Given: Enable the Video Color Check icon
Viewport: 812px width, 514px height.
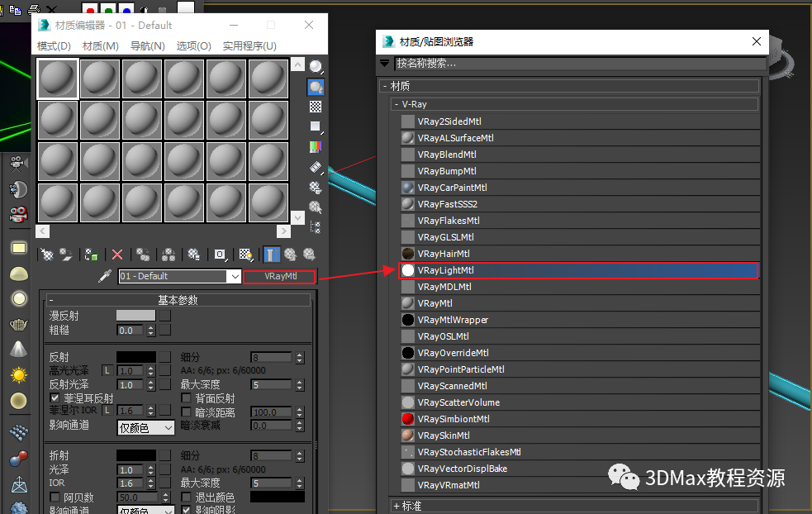Looking at the screenshot, I should (316, 147).
